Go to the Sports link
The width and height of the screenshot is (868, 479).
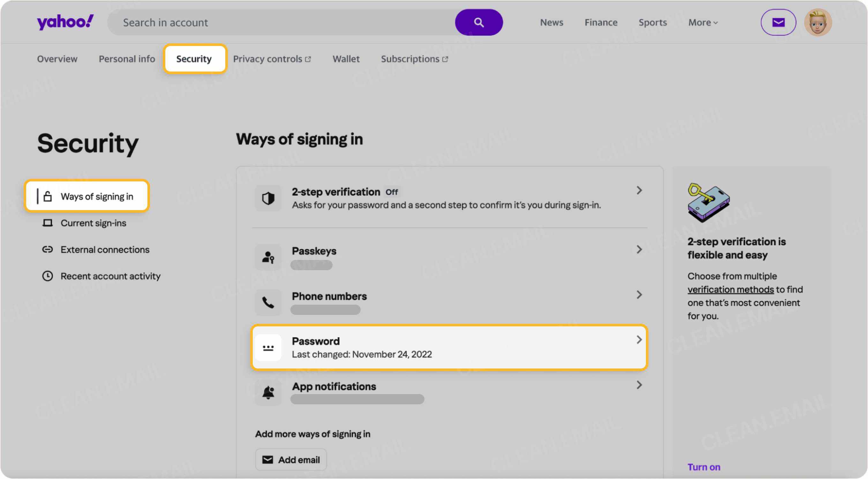pos(653,23)
